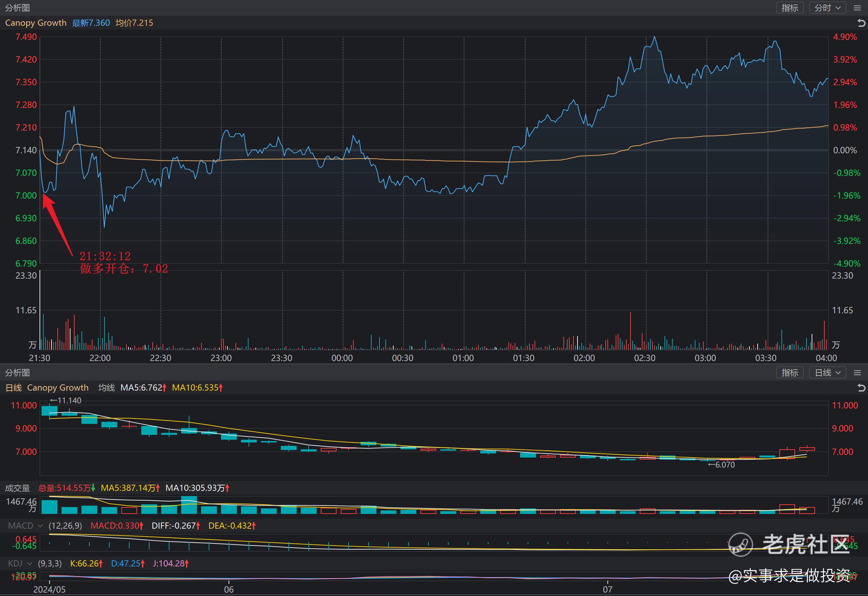
Task: Click the 指标 button next to 分时 dropdown
Action: (790, 8)
